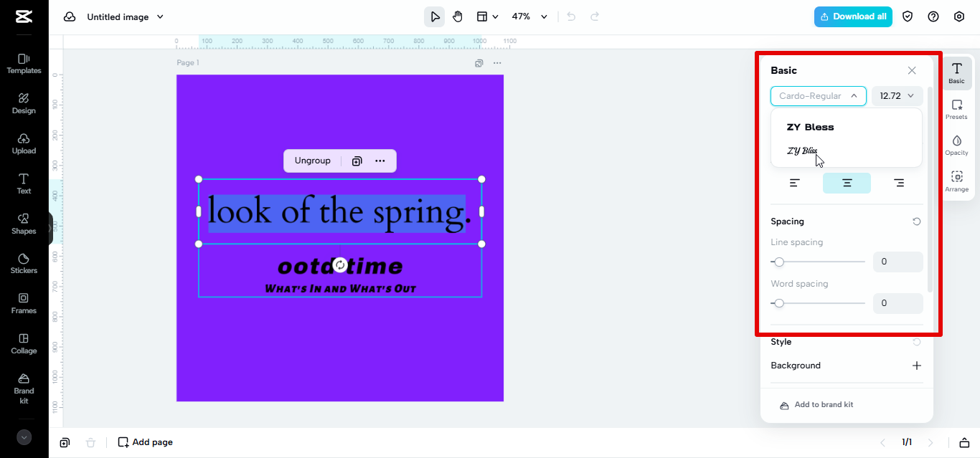980x458 pixels.
Task: Activate the Hand pan tool
Action: [458, 16]
